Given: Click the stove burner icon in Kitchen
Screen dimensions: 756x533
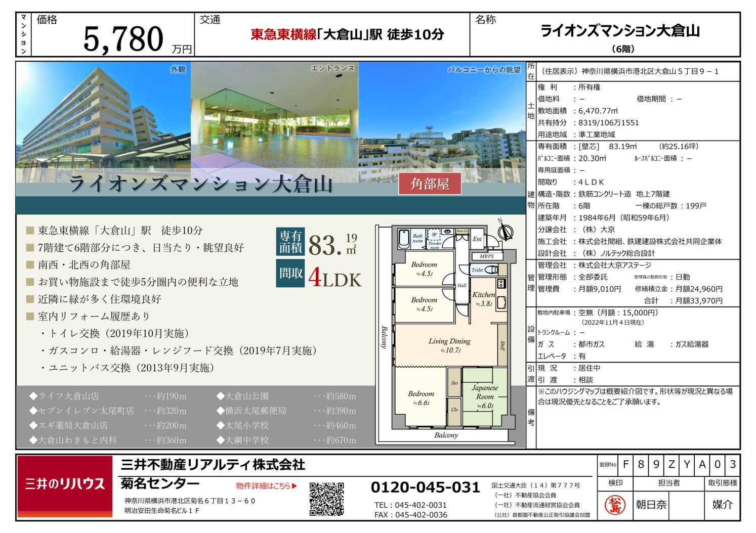Looking at the screenshot, I should tap(501, 283).
